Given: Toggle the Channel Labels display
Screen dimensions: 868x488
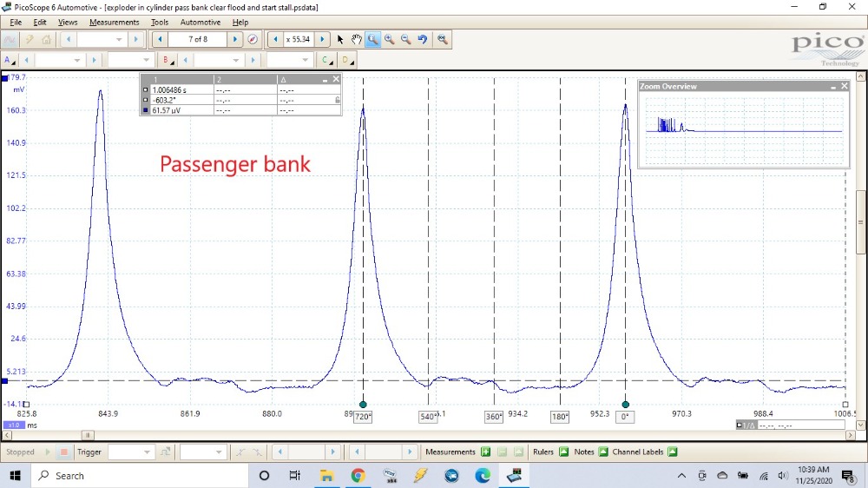Looking at the screenshot, I should pos(674,452).
